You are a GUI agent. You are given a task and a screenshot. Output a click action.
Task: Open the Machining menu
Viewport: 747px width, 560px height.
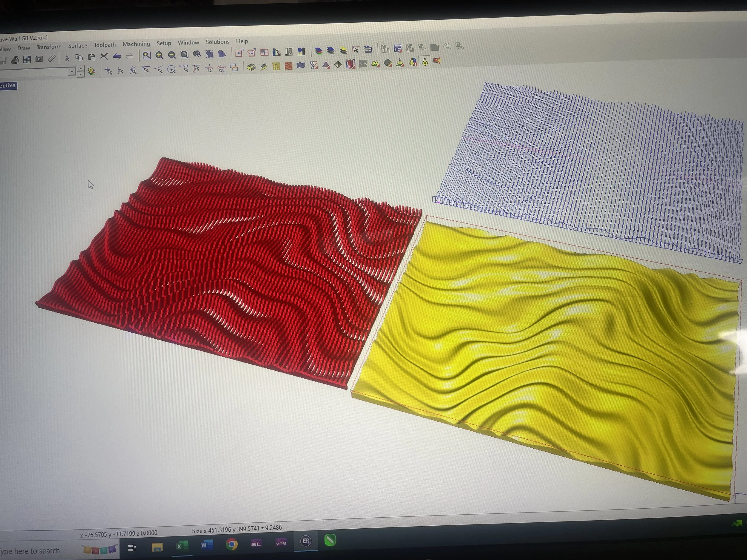point(136,44)
